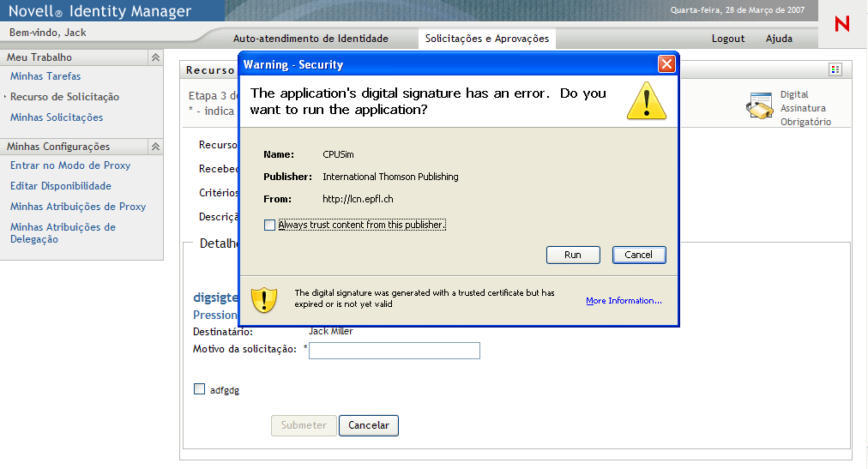Open the More Information link
Viewport: 868px width, 469px height.
pyautogui.click(x=624, y=301)
